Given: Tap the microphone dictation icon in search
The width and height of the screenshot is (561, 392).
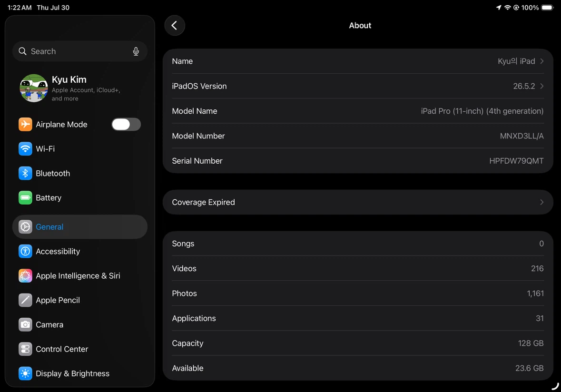Looking at the screenshot, I should click(136, 51).
